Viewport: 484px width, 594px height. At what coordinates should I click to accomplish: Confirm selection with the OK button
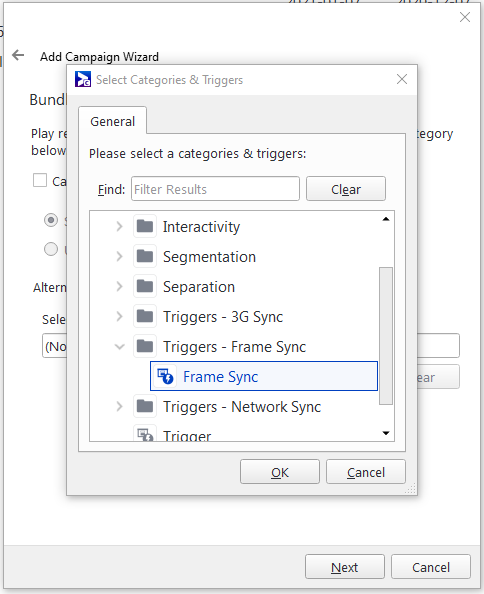click(x=280, y=472)
